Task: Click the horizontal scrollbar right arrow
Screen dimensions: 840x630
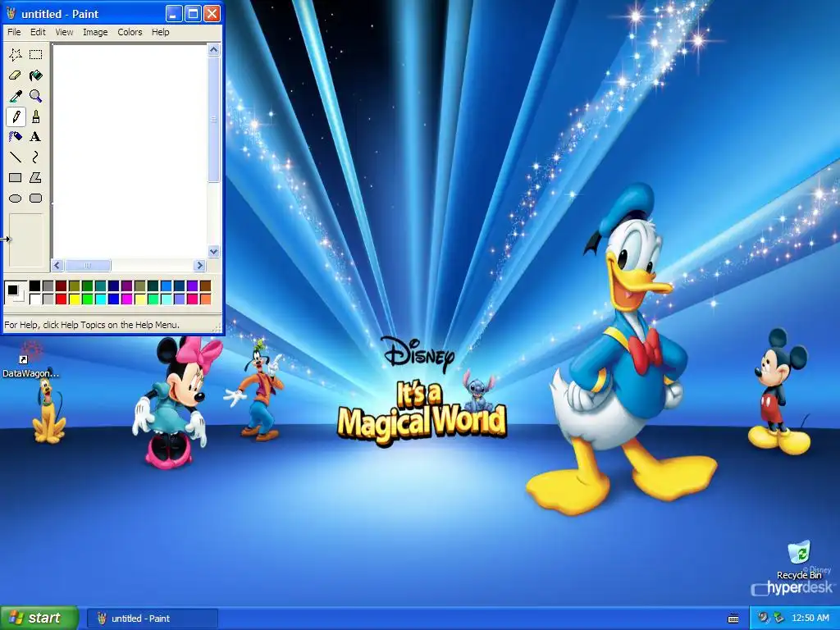Action: (200, 265)
